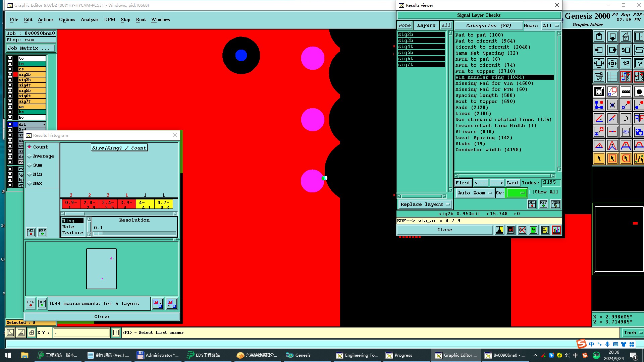Viewport: 644px width, 362px height.
Task: Select Spacing length (588) category
Action: (485, 96)
